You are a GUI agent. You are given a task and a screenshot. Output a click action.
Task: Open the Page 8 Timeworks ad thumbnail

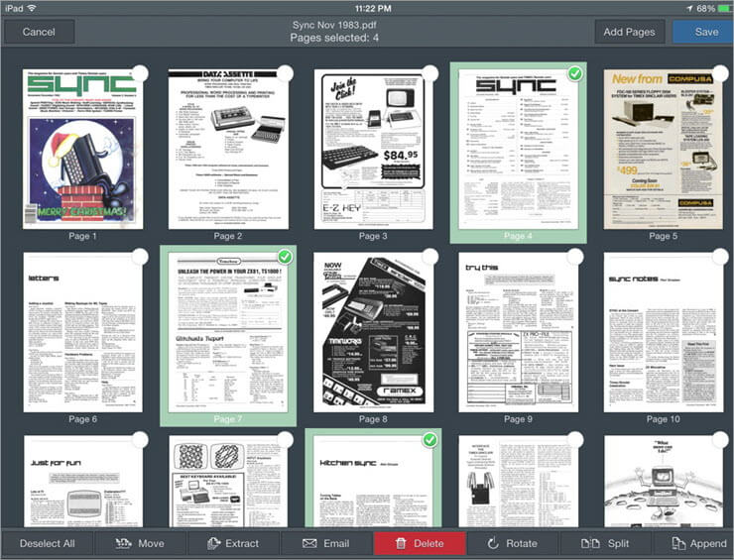tap(372, 332)
